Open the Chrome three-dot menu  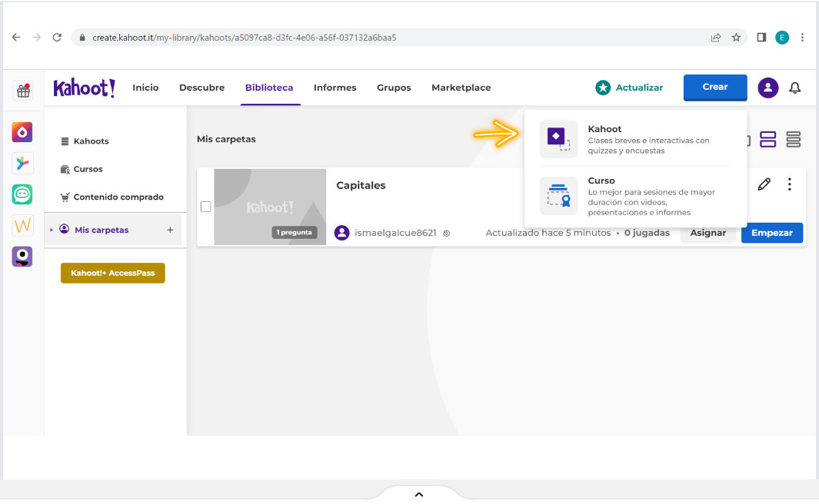[x=802, y=38]
